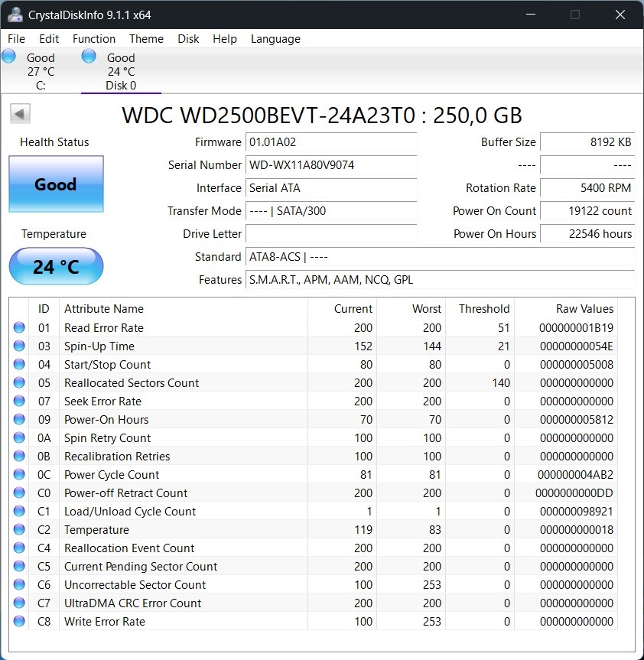Screen dimensions: 644x660
Task: Click the empty Drive Letter field
Action: tap(330, 233)
